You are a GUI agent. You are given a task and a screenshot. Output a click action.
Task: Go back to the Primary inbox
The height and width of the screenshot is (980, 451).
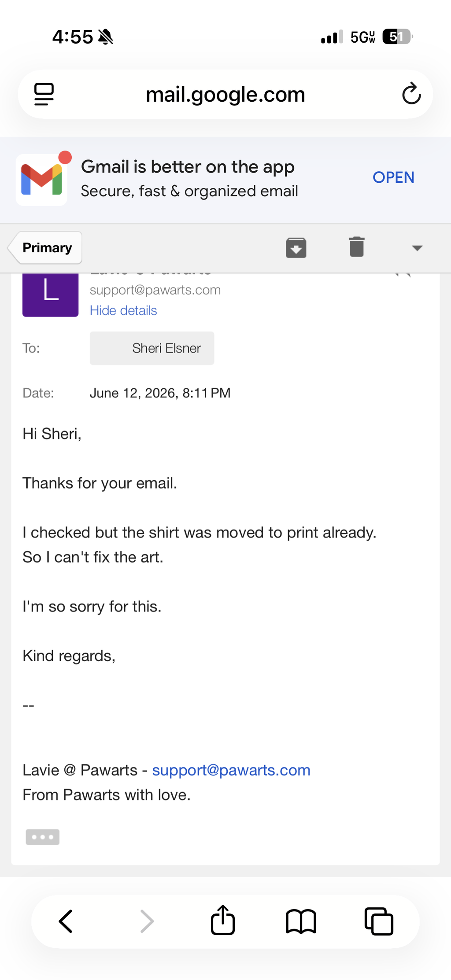click(45, 248)
